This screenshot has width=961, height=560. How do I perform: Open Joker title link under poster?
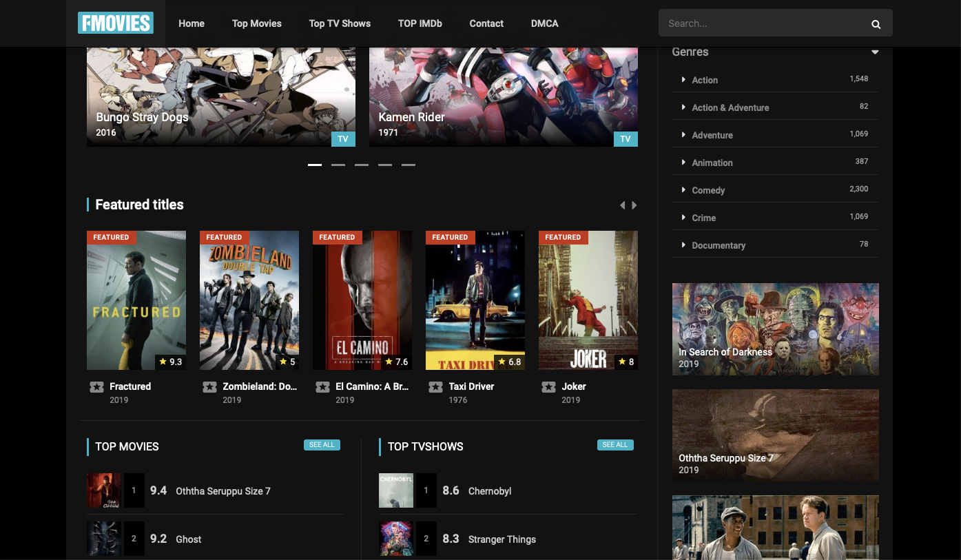click(574, 386)
